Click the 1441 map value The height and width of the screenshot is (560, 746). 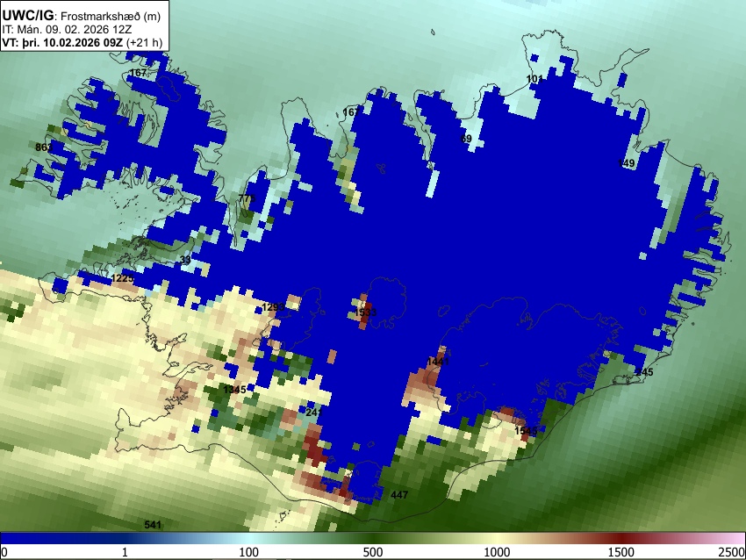tap(438, 362)
